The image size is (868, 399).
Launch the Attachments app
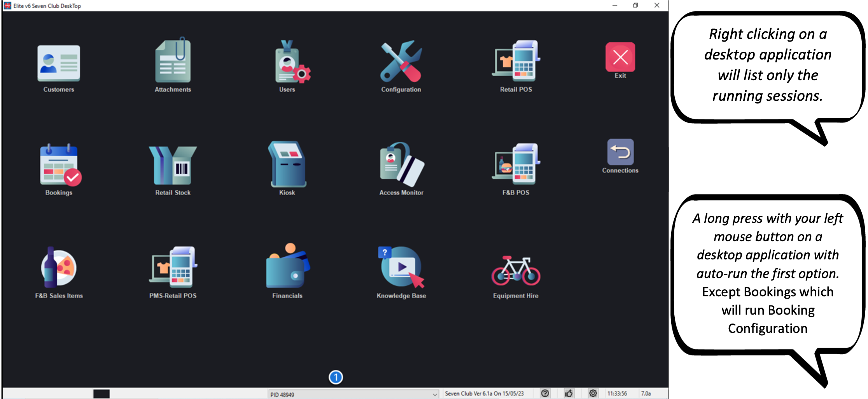173,60
